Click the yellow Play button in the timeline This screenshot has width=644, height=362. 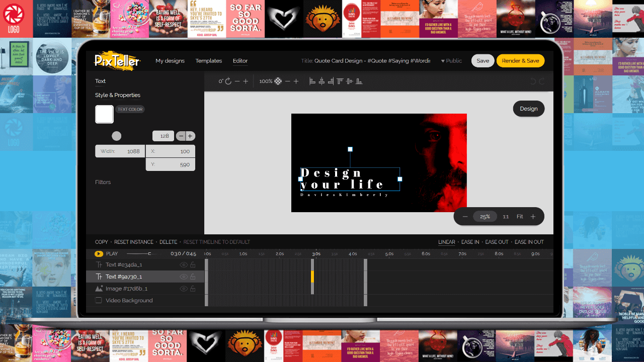coord(99,253)
